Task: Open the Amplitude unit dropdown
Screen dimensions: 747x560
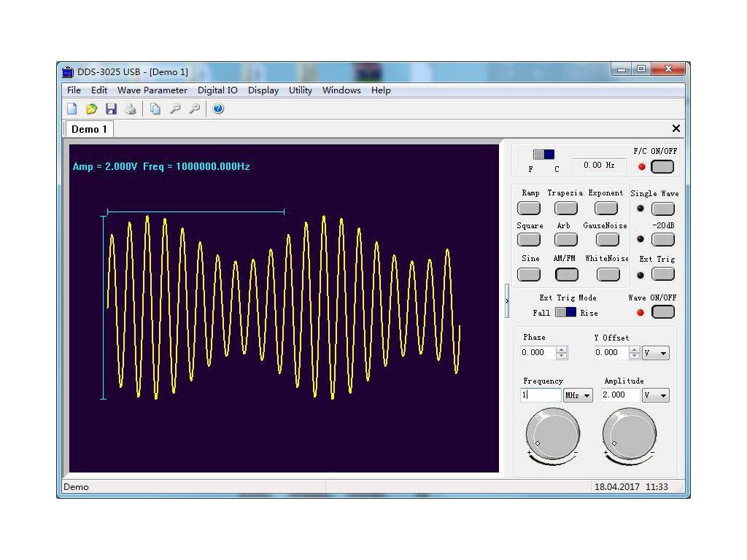Action: tap(656, 395)
